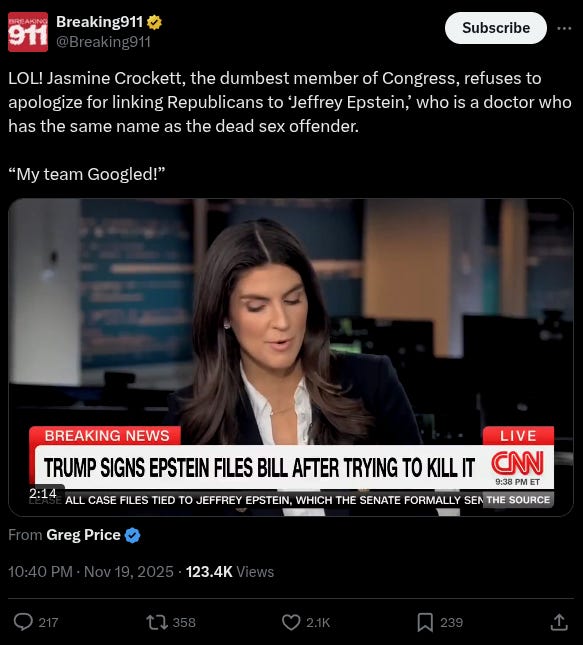View the 123.4K Views analytics
The height and width of the screenshot is (645, 583).
(x=230, y=571)
